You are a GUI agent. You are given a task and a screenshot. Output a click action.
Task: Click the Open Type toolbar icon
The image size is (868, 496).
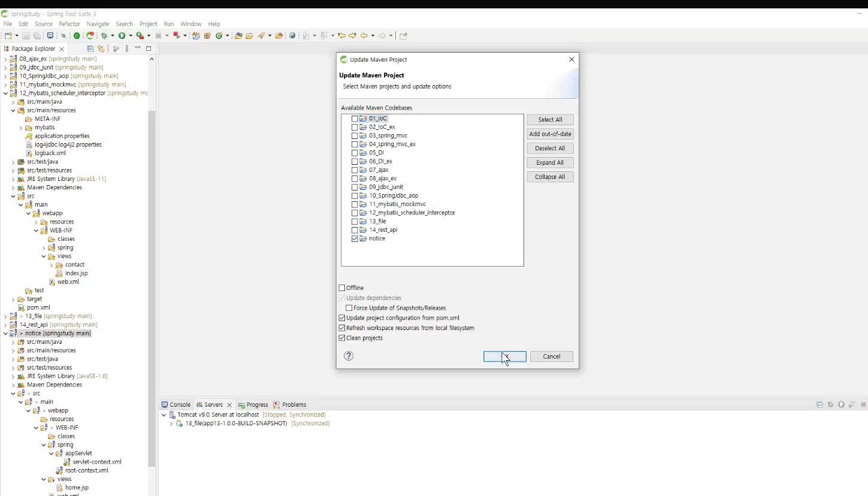238,36
